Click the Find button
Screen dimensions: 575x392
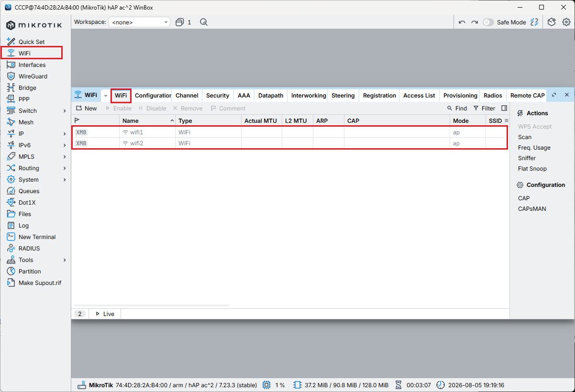coord(457,109)
